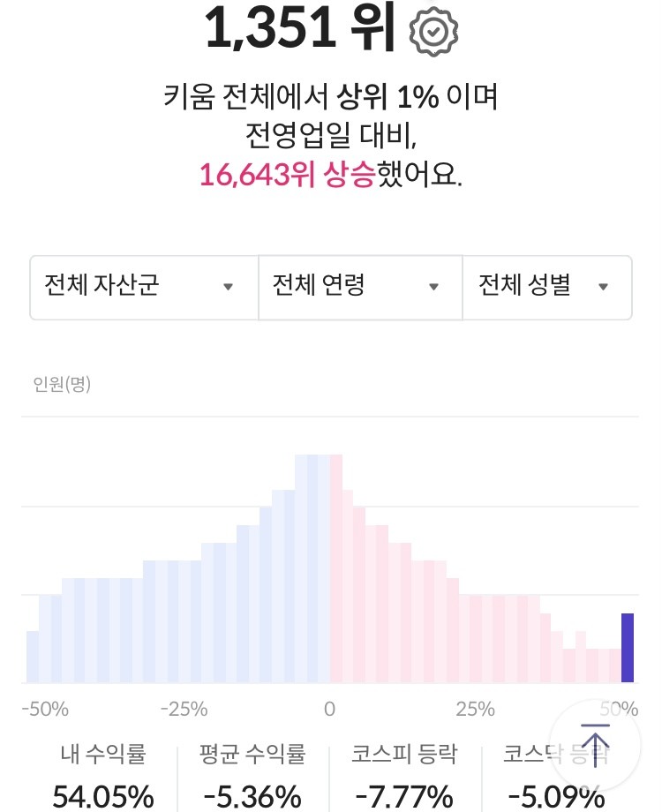
Task: Open the 전체 연령 dropdown
Action: pos(360,288)
